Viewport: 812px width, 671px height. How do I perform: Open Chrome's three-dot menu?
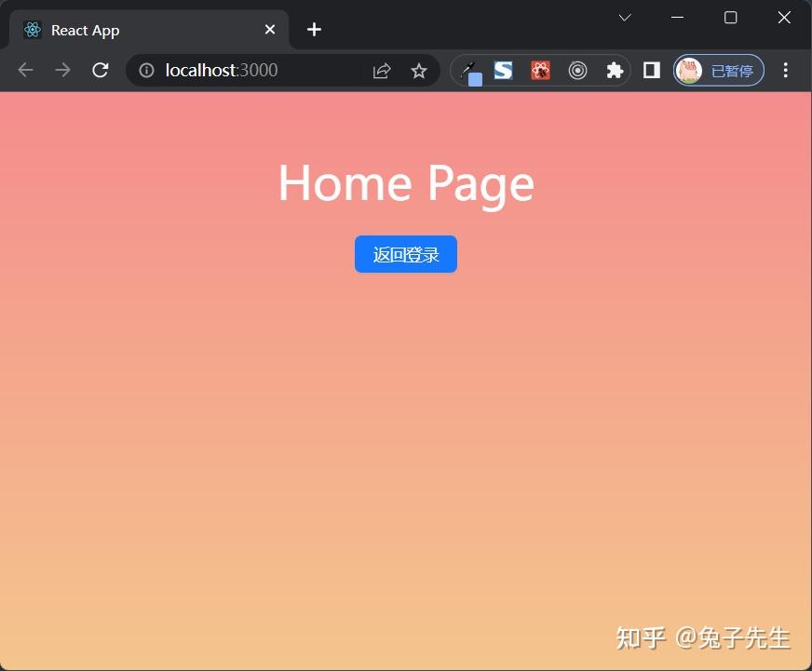coord(786,70)
